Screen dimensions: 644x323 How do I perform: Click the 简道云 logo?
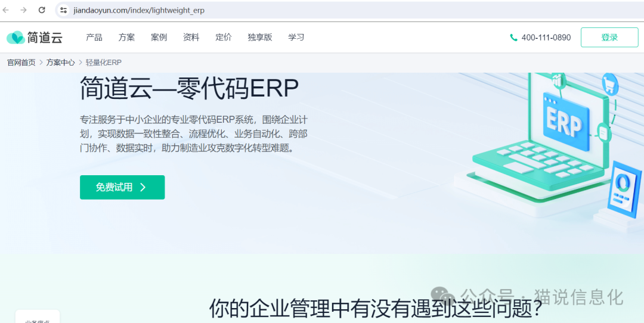(x=35, y=38)
